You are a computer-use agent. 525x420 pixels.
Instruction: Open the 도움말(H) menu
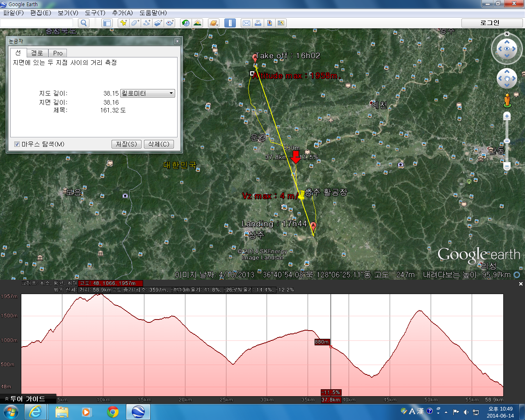(x=153, y=13)
